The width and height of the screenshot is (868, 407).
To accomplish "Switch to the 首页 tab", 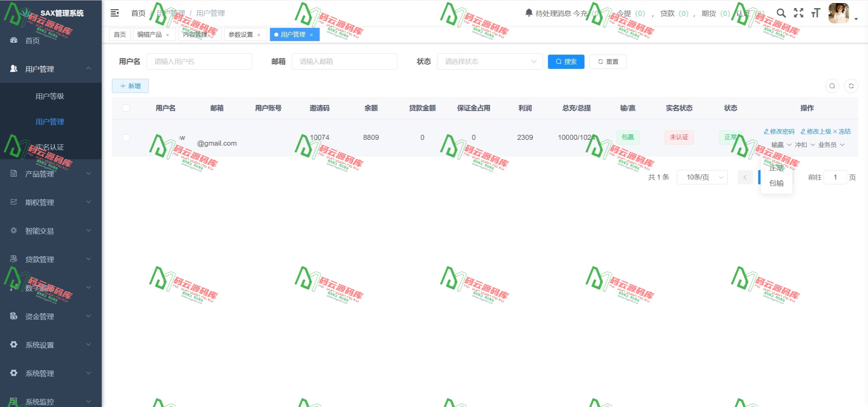I will pos(120,35).
